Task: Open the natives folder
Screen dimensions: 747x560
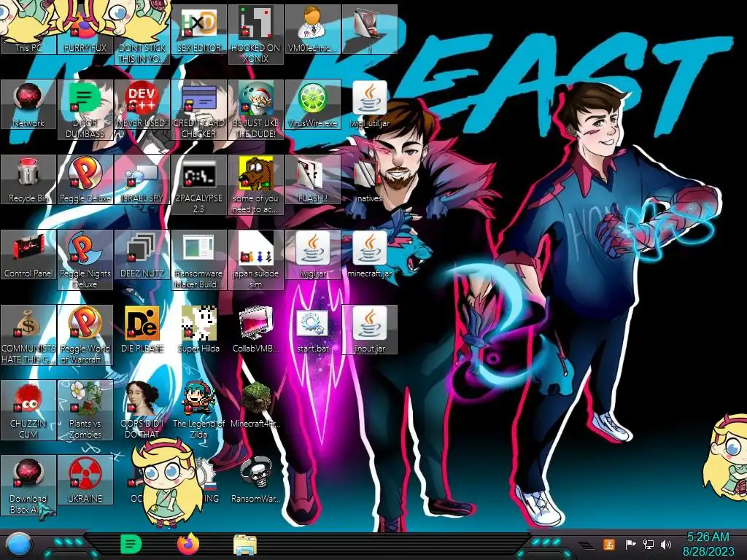Action: (370, 179)
